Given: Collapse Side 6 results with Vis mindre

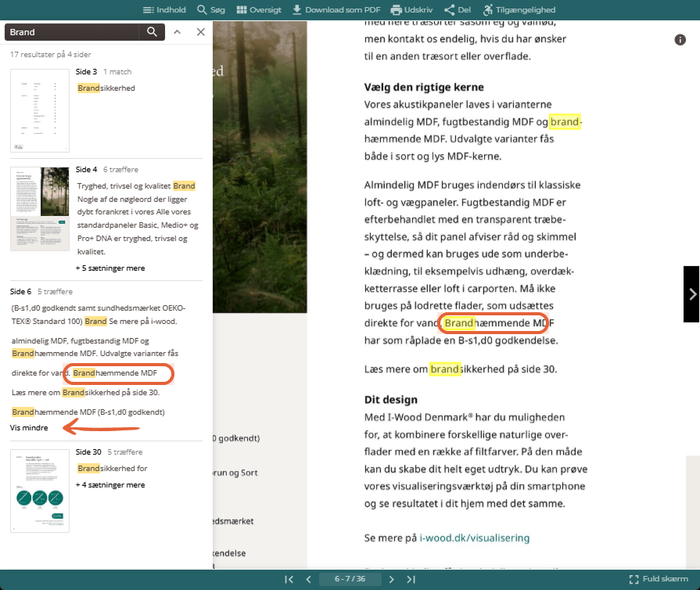Looking at the screenshot, I should 29,427.
